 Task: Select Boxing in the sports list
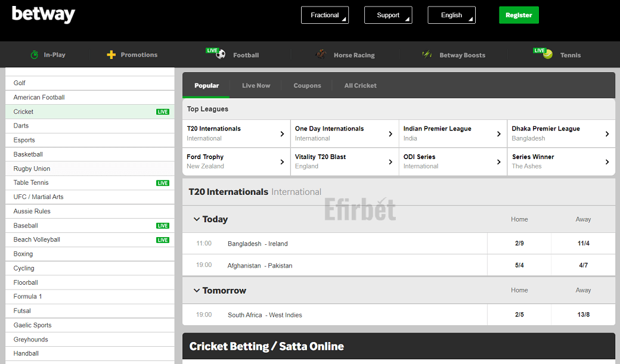coord(90,254)
